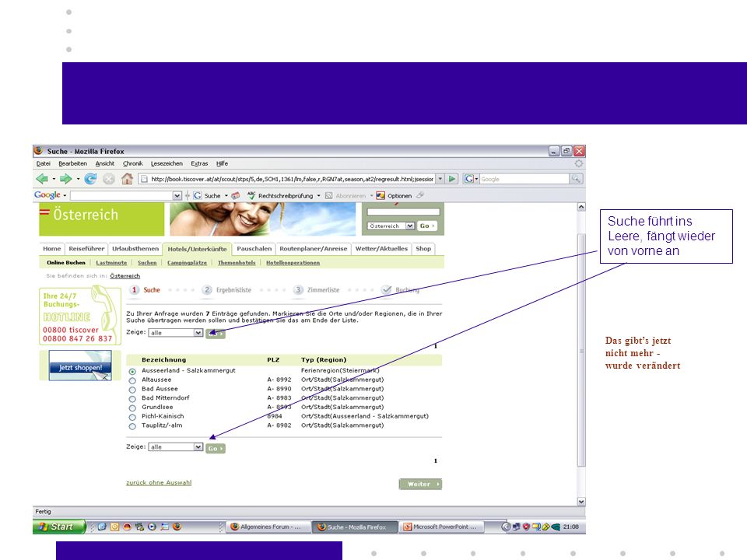Open Österreich country dropdown in header
Image resolution: width=747 pixels, height=560 pixels.
click(x=391, y=226)
